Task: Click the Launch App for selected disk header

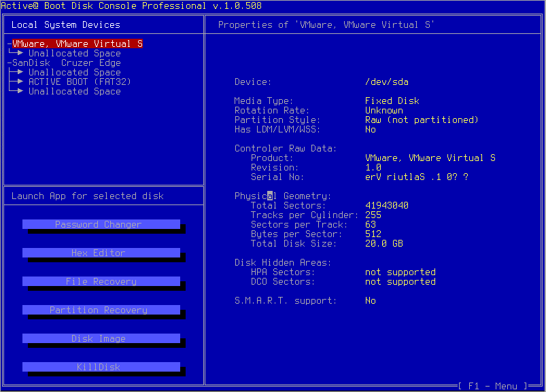Action: pos(88,196)
